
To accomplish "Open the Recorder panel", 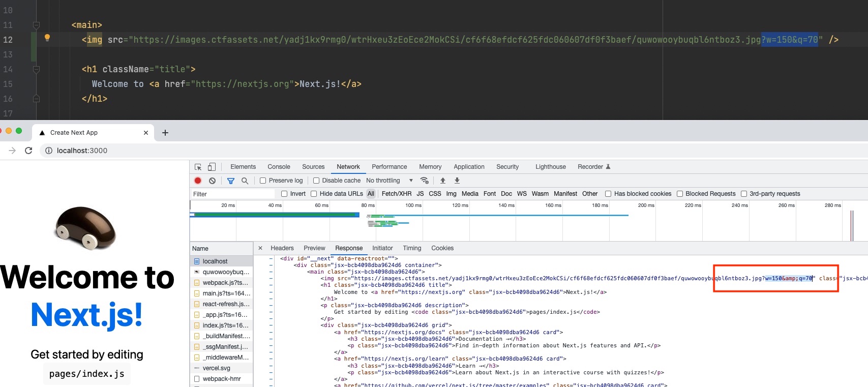I will pos(593,167).
